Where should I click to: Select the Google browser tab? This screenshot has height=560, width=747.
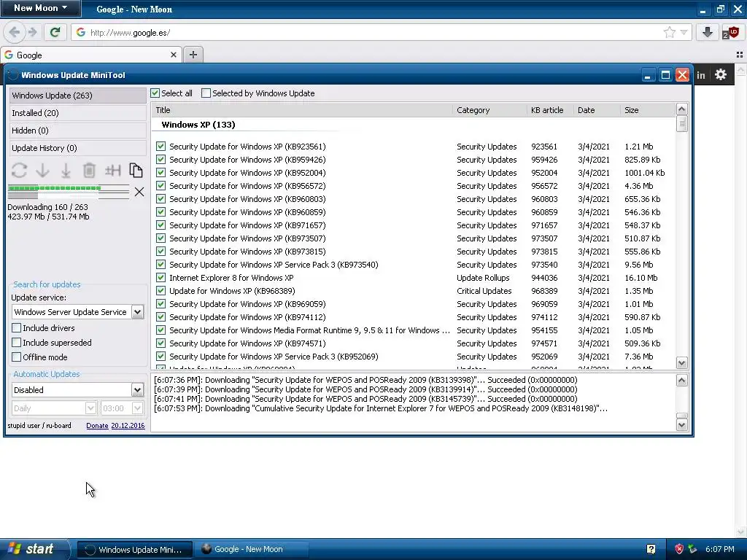click(90, 55)
